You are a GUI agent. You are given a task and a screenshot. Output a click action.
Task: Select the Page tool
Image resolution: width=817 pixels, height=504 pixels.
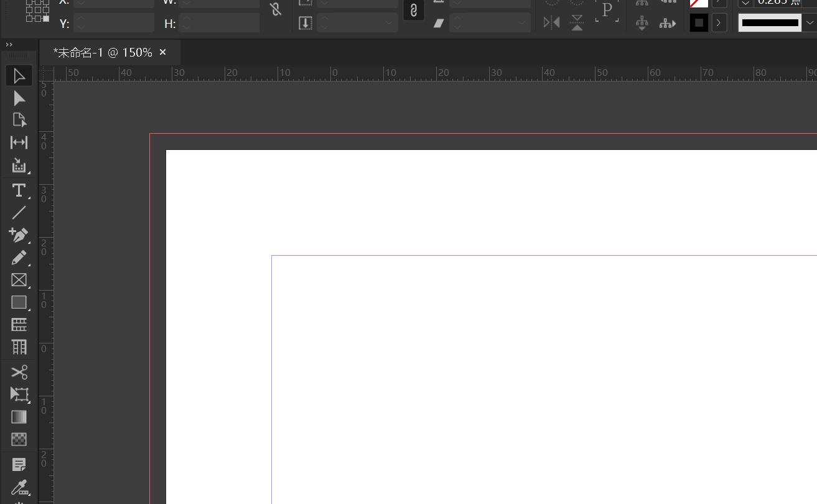[x=19, y=120]
